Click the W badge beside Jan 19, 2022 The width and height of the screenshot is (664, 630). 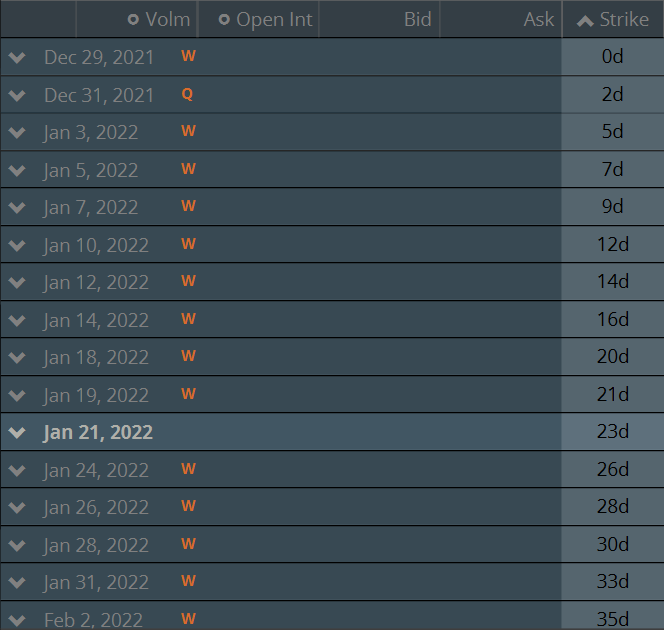[188, 395]
